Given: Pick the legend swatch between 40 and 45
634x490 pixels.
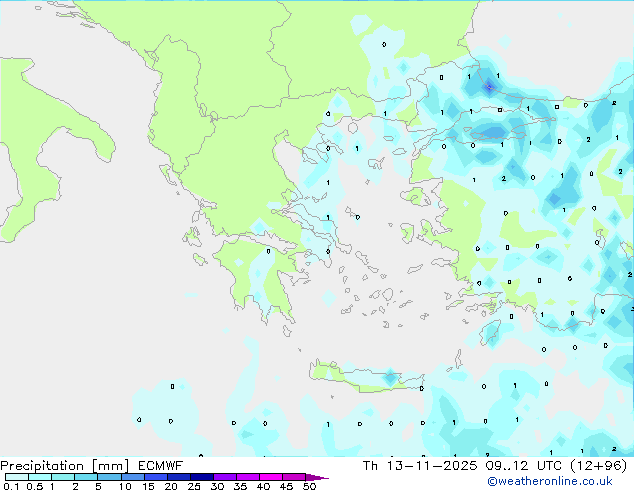Looking at the screenshot, I should [x=271, y=477].
